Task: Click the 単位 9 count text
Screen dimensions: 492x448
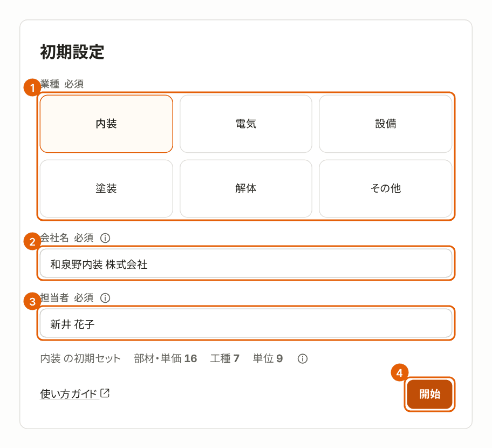Action: [268, 358]
